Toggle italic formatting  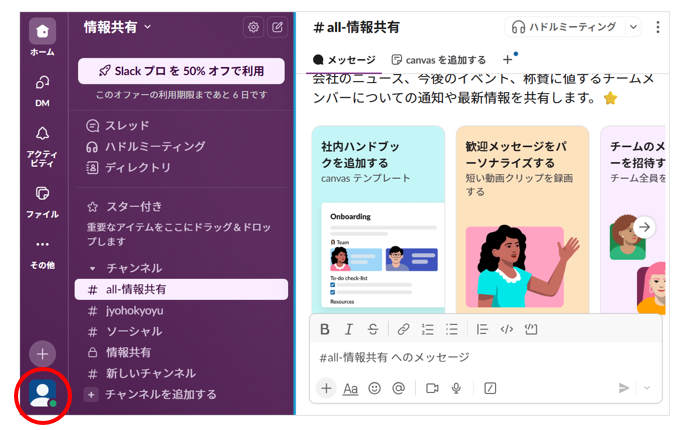(349, 329)
